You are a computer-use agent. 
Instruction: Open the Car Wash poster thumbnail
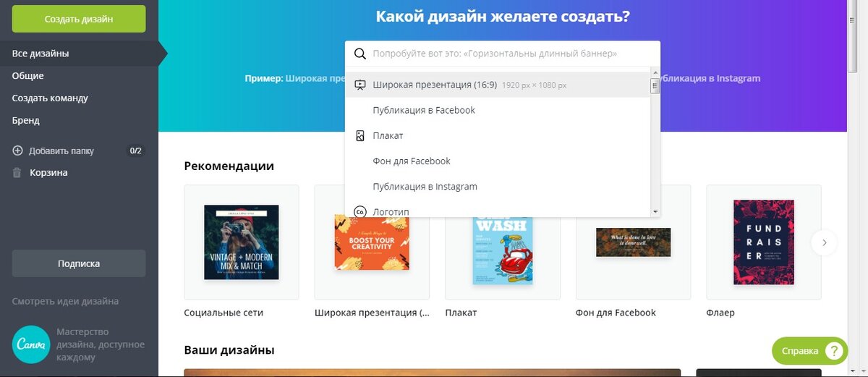point(502,242)
